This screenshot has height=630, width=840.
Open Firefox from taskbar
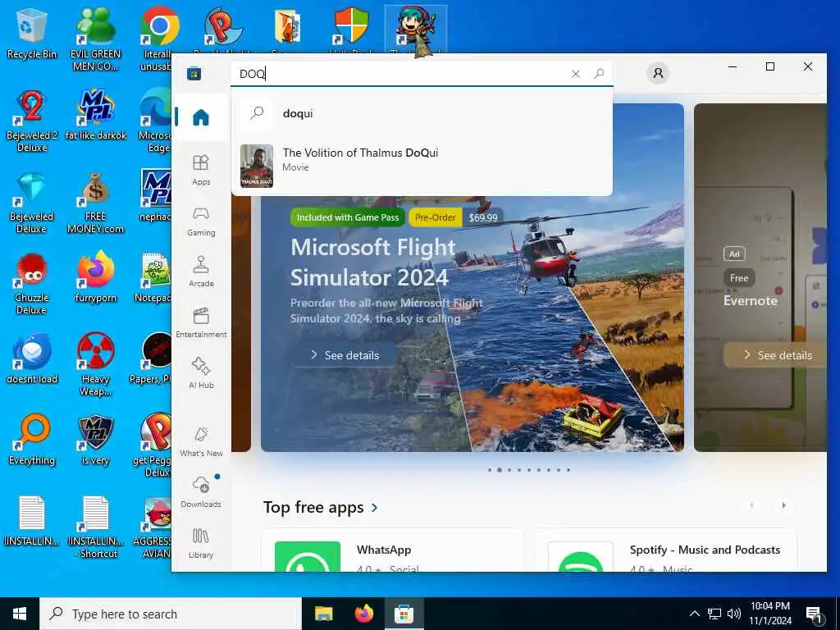click(x=363, y=614)
